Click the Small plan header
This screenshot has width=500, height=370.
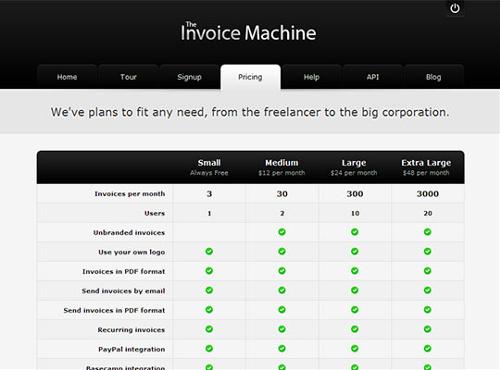pos(209,167)
